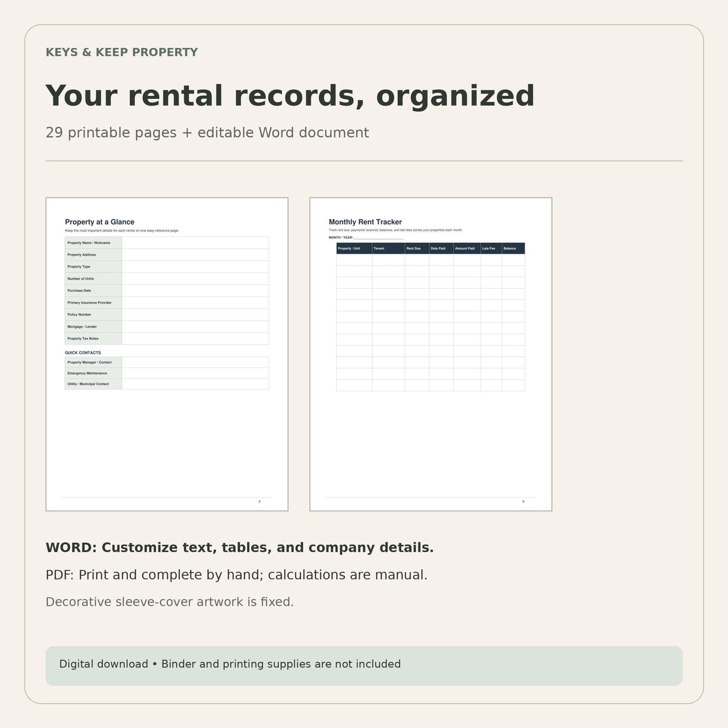Click the Property at a Glance page thumbnail
This screenshot has height=728, width=728.
[167, 354]
